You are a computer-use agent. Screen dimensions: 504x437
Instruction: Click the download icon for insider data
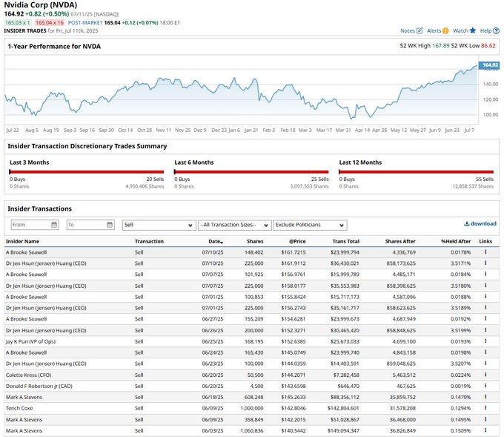pos(466,223)
